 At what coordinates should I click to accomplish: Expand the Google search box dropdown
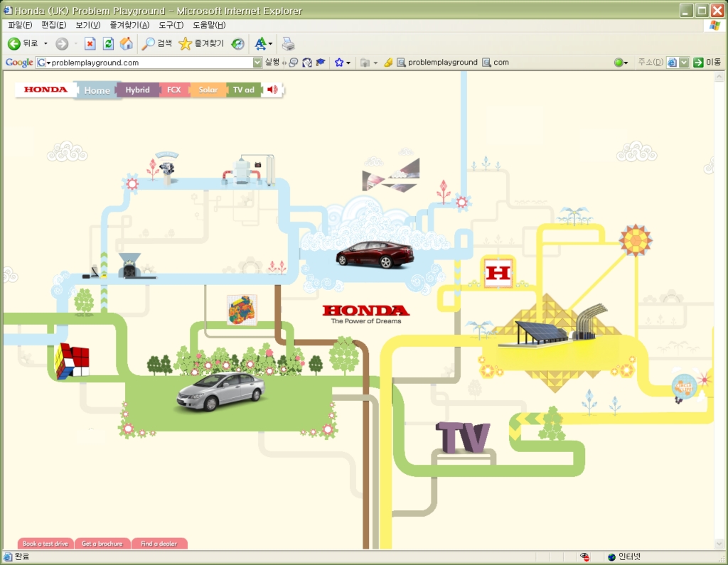[x=257, y=63]
